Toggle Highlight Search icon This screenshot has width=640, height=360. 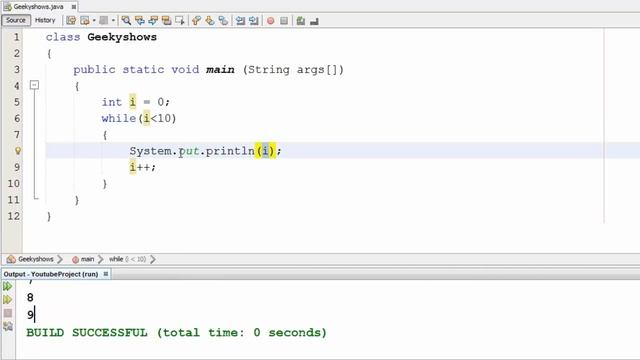[x=166, y=20]
